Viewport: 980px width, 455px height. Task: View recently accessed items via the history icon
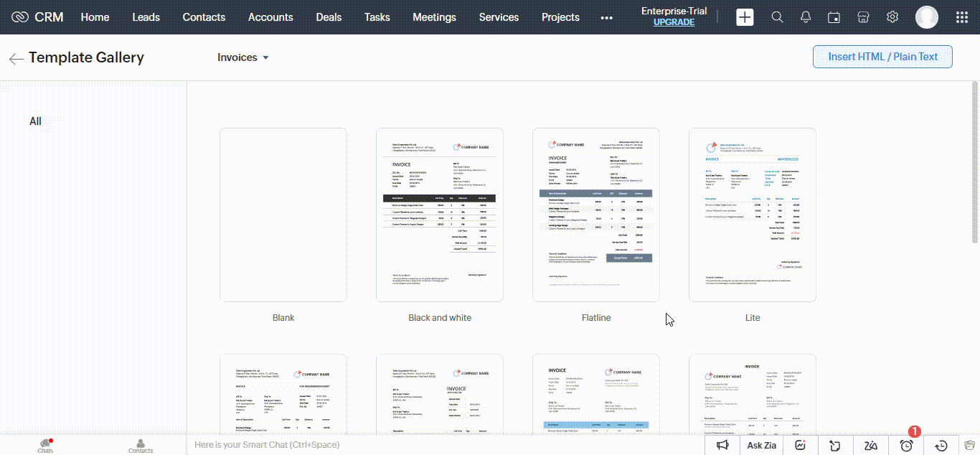(942, 445)
